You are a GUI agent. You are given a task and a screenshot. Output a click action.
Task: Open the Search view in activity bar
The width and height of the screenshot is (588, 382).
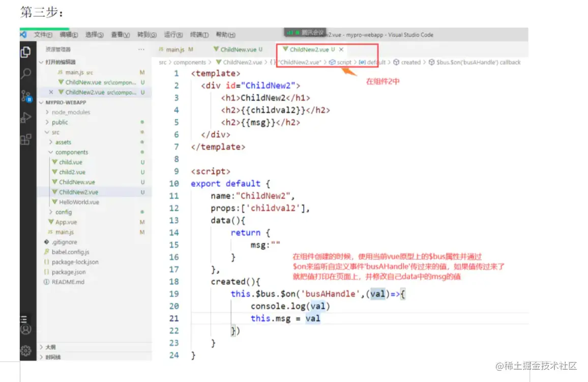tap(25, 74)
